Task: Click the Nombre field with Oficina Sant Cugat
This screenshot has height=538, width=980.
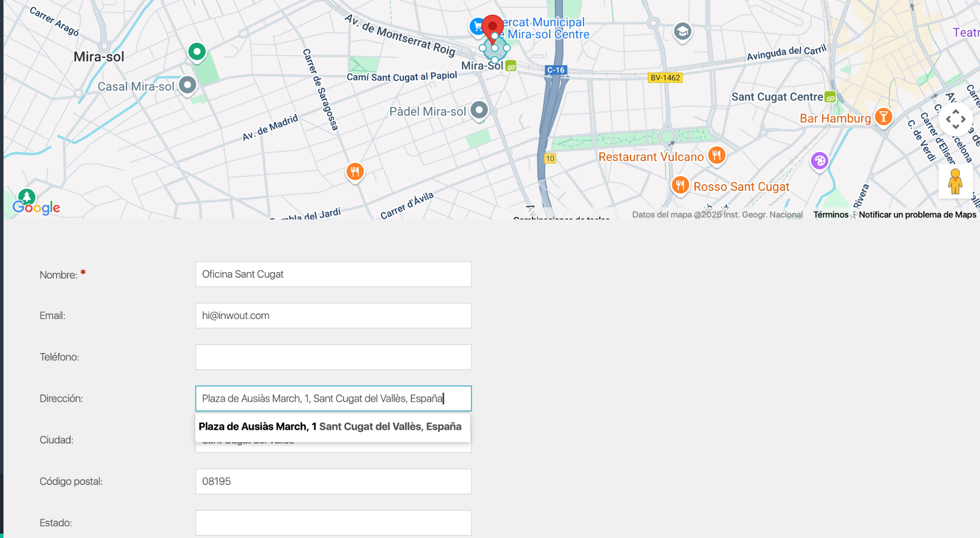Action: (x=333, y=274)
